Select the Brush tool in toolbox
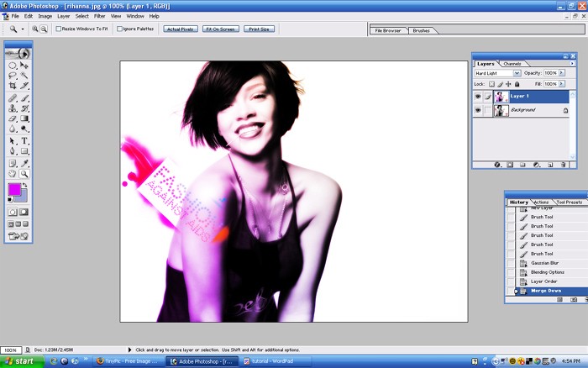Viewport: 588px width, 368px height. (24, 98)
